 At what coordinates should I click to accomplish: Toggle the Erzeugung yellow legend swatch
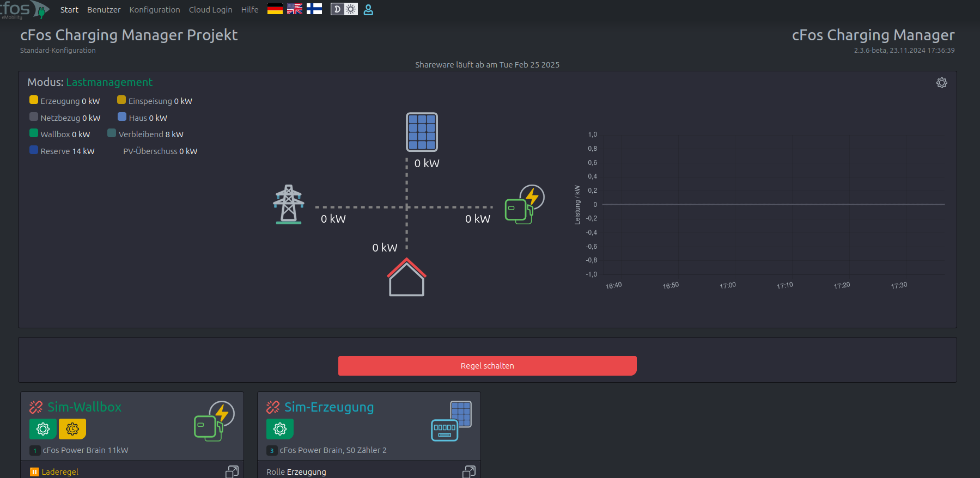click(34, 100)
